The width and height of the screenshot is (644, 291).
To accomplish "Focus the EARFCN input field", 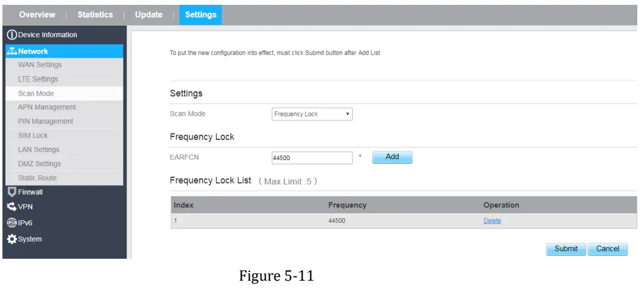I will pyautogui.click(x=312, y=158).
